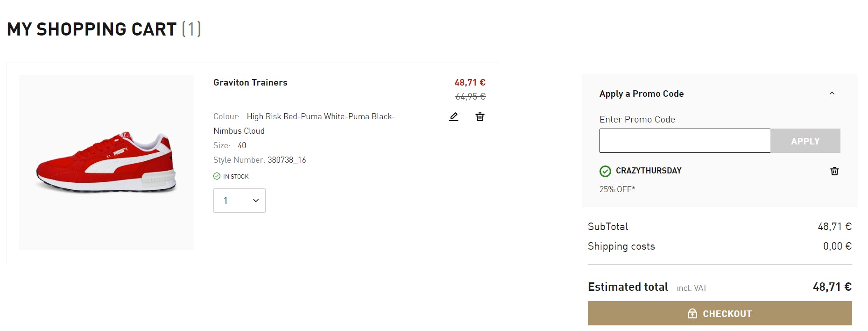Screen dimensions: 868x331
Task: Proceed to CHECKOUT
Action: [720, 313]
